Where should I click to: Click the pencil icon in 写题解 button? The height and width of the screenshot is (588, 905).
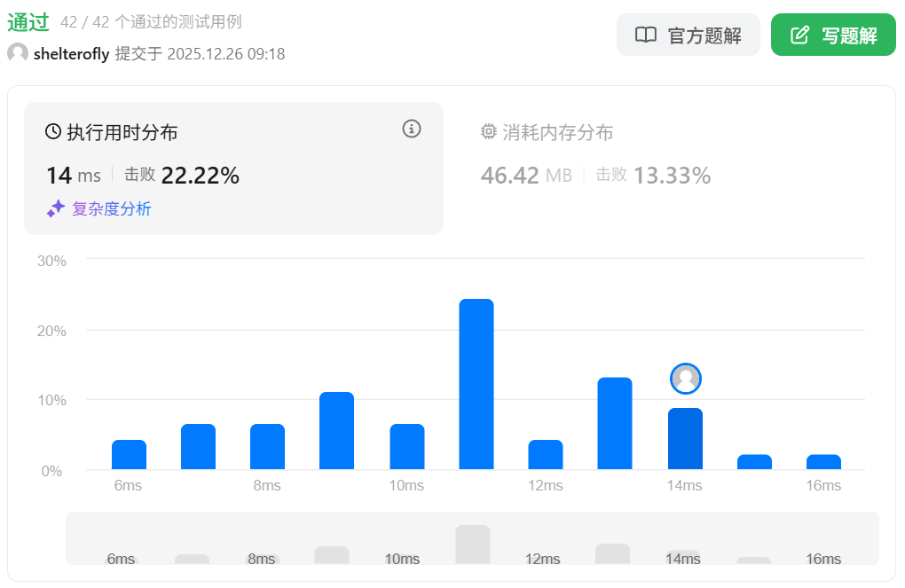point(799,35)
